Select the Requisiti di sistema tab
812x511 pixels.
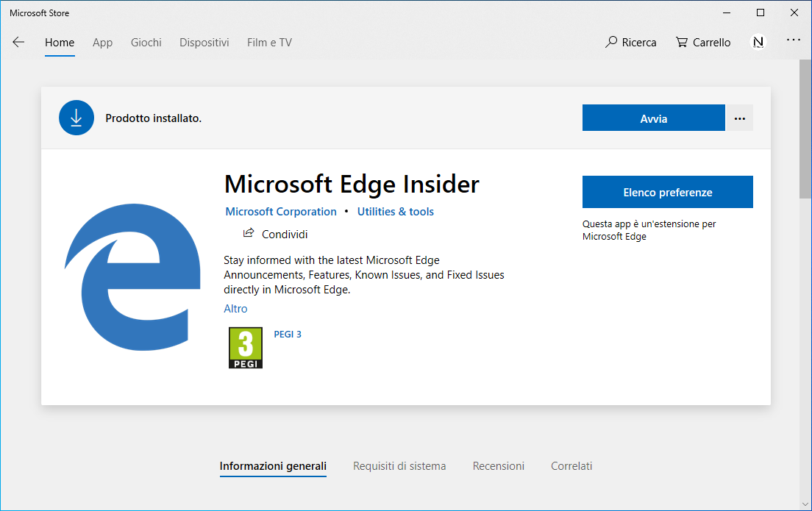tap(399, 465)
